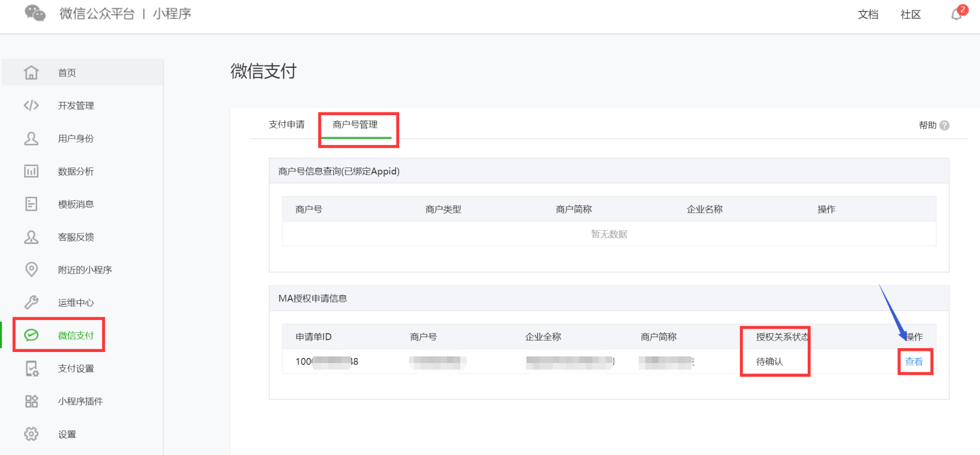This screenshot has width=980, height=455.
Task: Switch to the 支付申请 tab
Action: (286, 124)
